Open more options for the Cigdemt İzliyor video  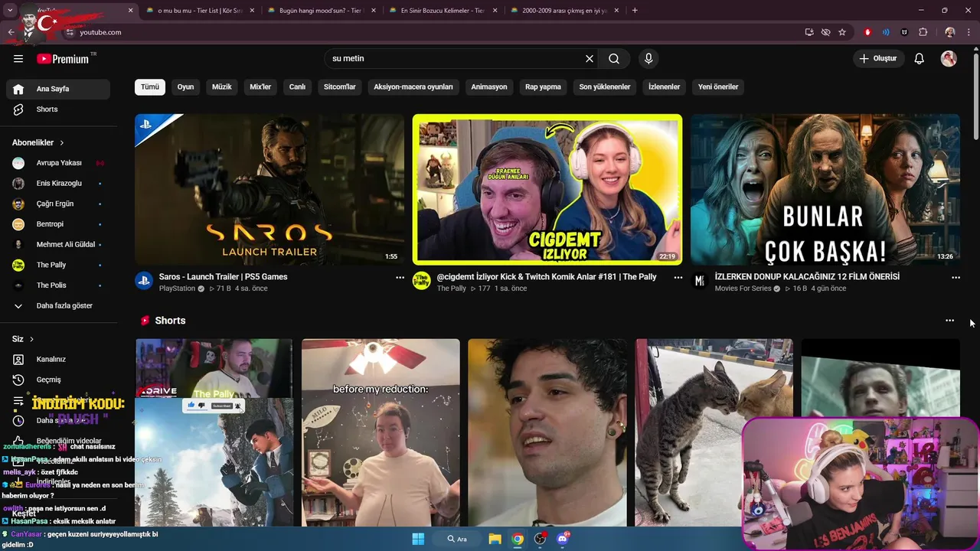coord(678,278)
